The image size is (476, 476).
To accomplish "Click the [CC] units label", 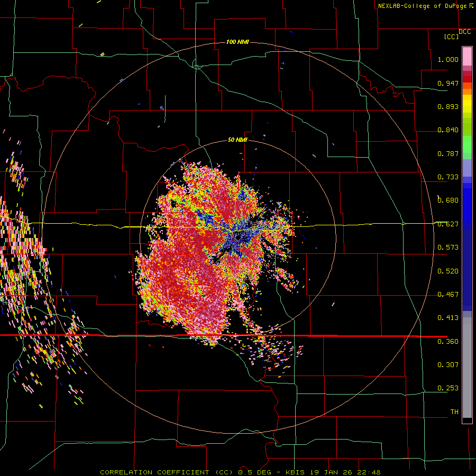I will (452, 37).
